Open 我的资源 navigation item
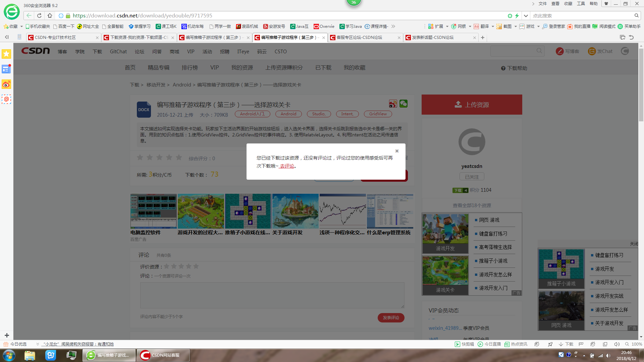This screenshot has width=644, height=362. pyautogui.click(x=242, y=68)
